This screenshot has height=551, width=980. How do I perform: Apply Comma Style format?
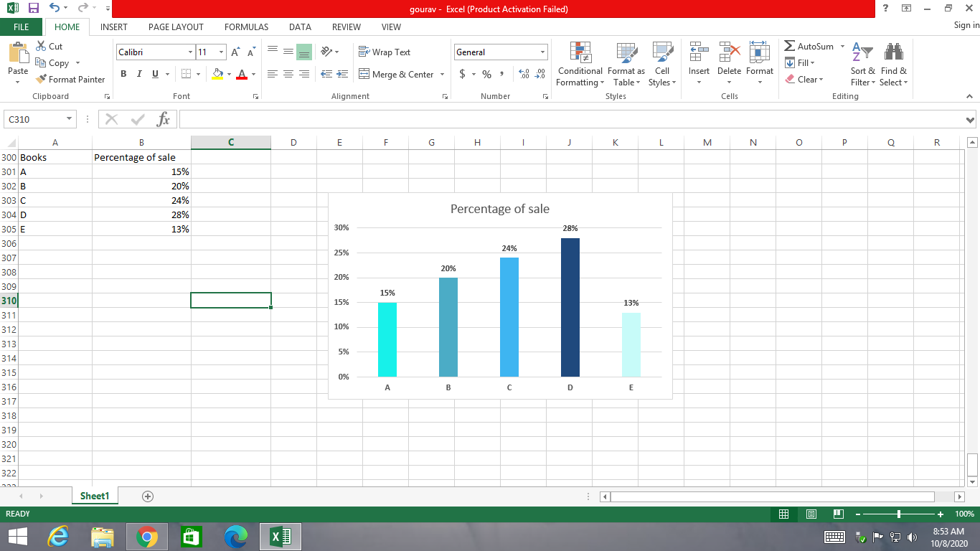click(502, 74)
